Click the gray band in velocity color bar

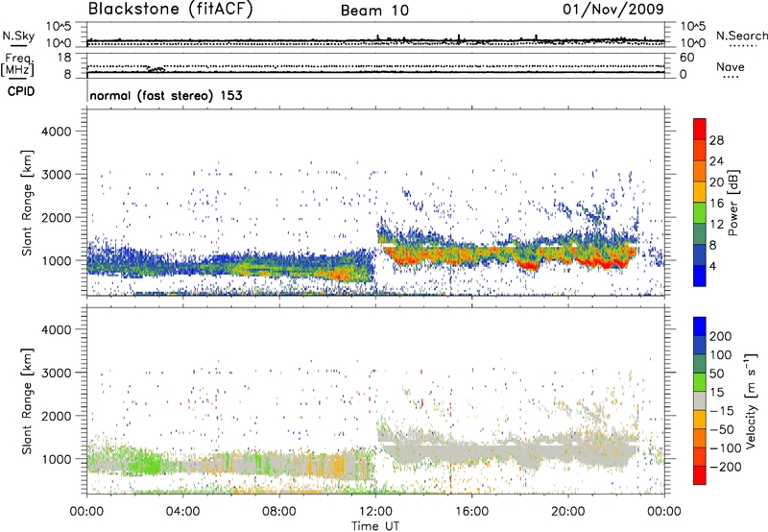click(x=700, y=400)
